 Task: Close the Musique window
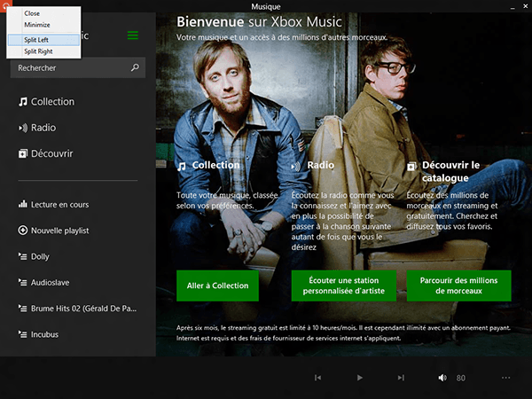pos(525,6)
